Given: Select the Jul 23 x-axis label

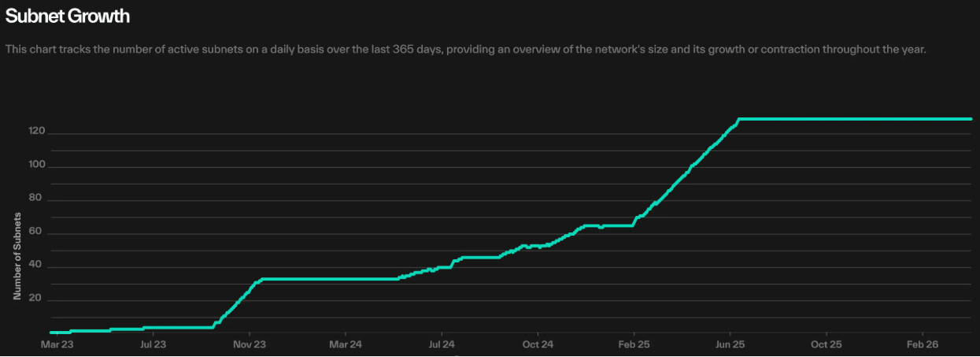Looking at the screenshot, I should click(x=153, y=344).
